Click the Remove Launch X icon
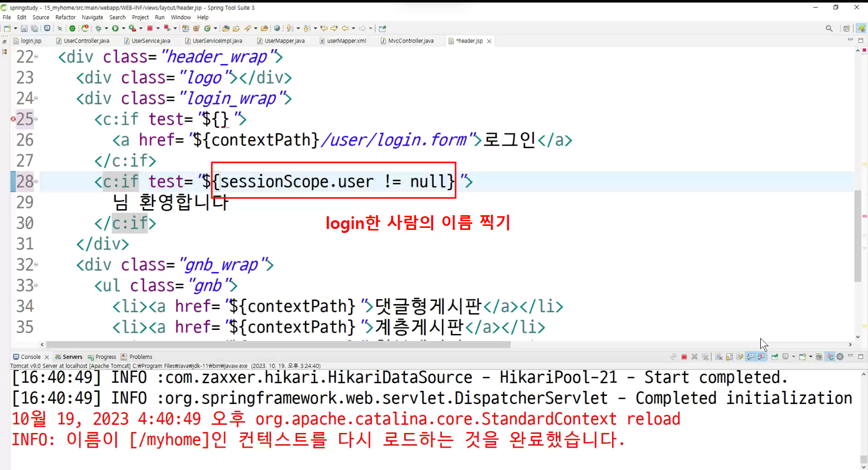Viewport: 868px width, 470px height. coord(694,357)
